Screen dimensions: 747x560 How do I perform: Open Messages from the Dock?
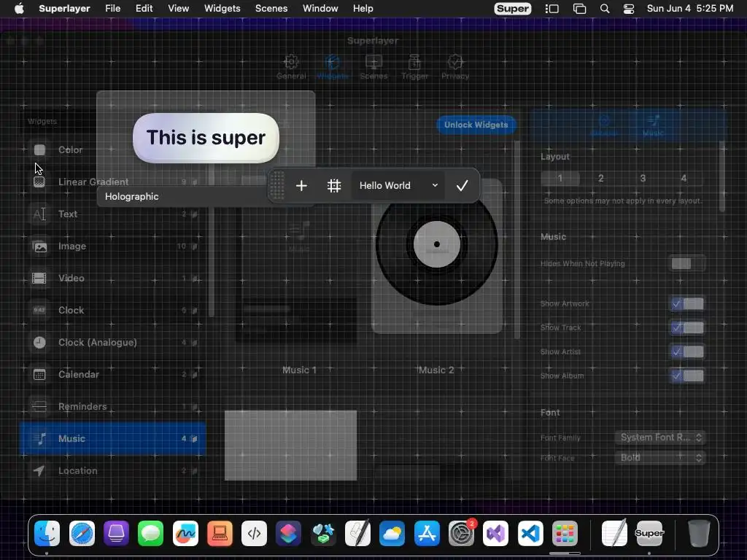[150, 533]
